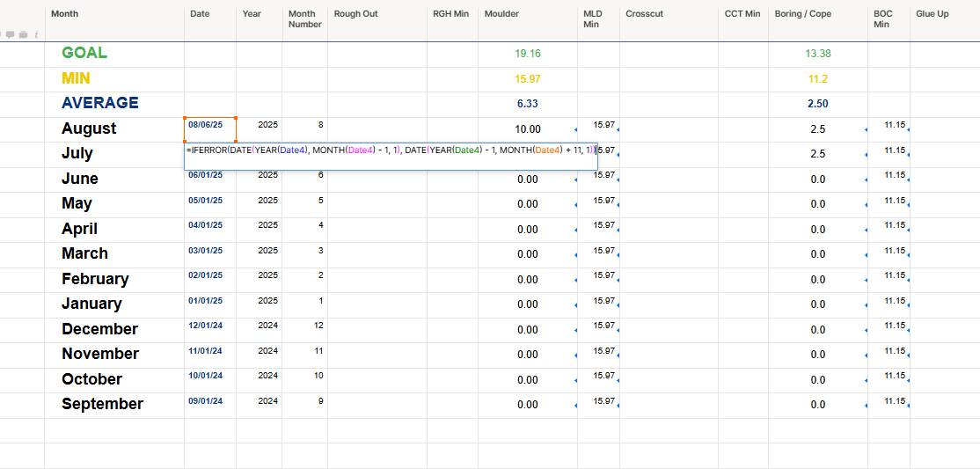Select the 01/01/25 date cell
Viewport: 980px width, 469px height.
(210, 304)
